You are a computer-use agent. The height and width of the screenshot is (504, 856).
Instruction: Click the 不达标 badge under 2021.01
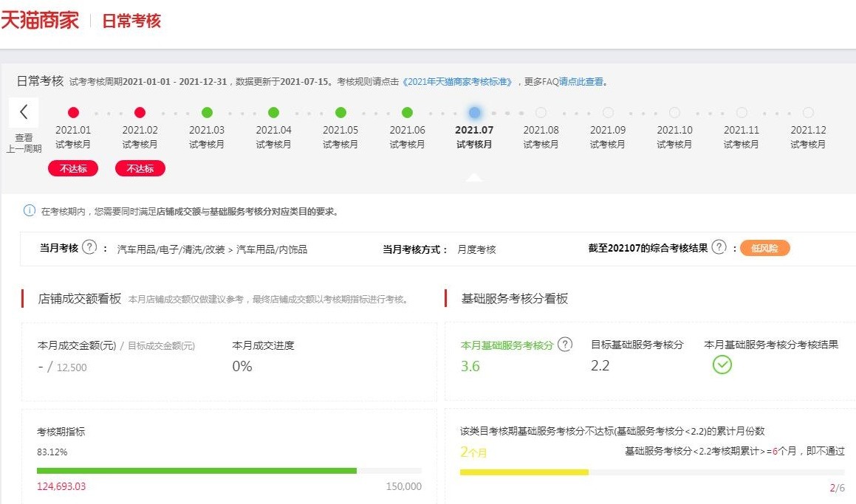(73, 169)
